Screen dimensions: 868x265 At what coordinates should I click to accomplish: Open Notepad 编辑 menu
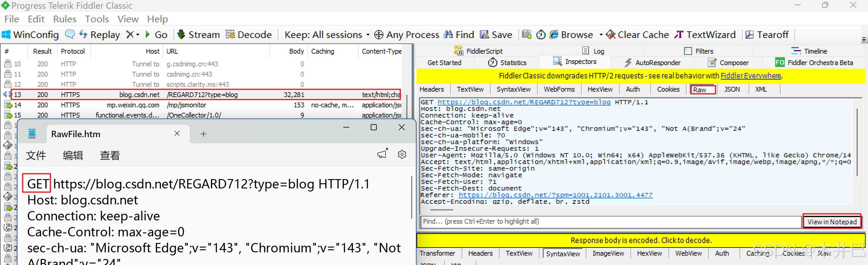pos(73,156)
